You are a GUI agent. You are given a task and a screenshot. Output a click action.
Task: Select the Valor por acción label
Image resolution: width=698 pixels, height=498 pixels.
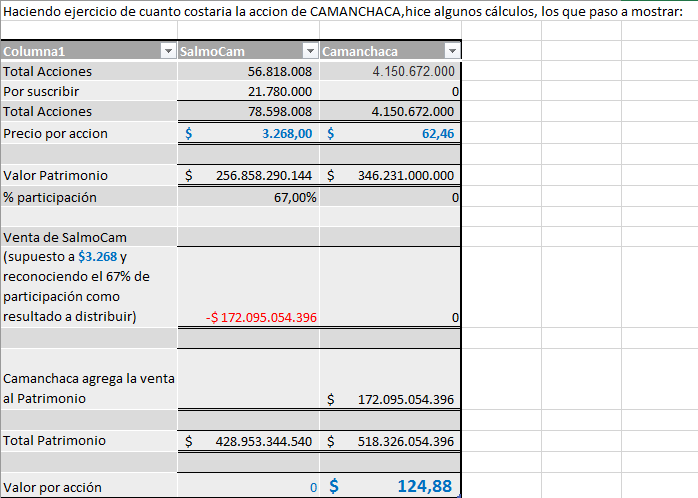[53, 488]
